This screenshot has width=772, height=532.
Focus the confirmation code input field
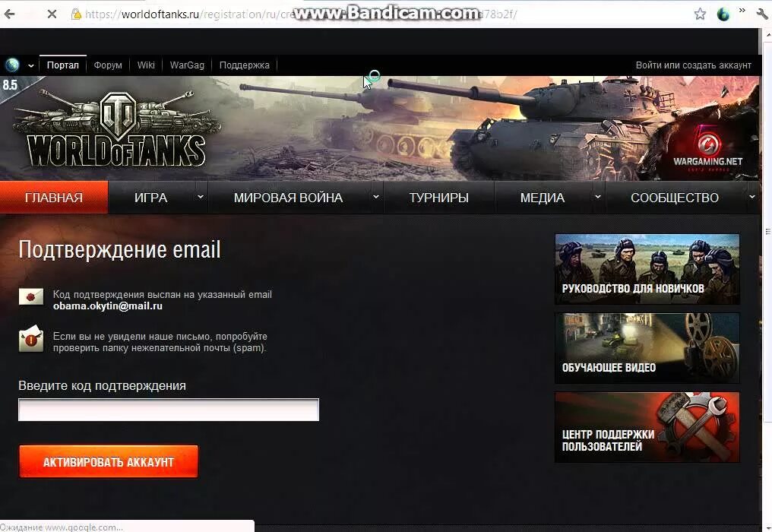tap(169, 410)
